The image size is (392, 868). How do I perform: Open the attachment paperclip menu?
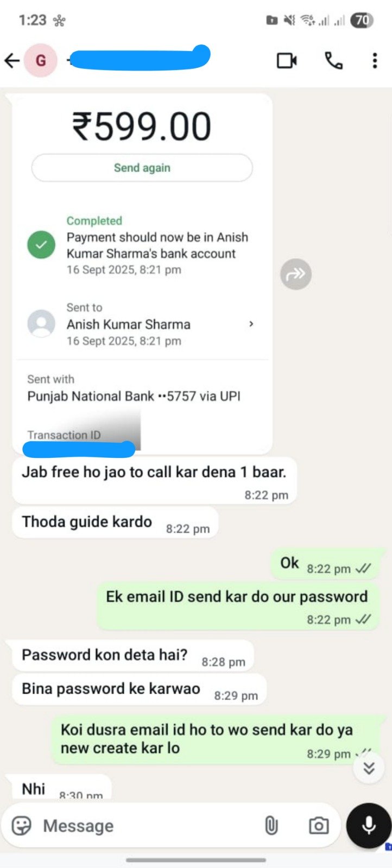tap(271, 826)
